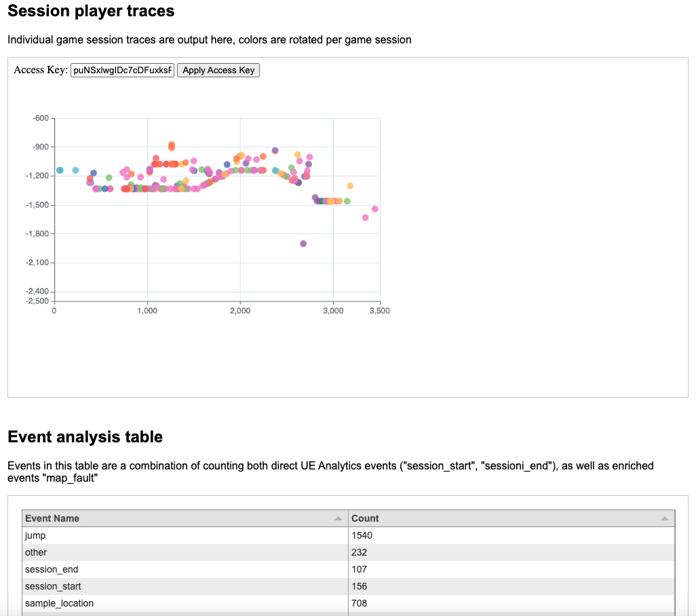Sort the table by Event Name column

click(183, 518)
